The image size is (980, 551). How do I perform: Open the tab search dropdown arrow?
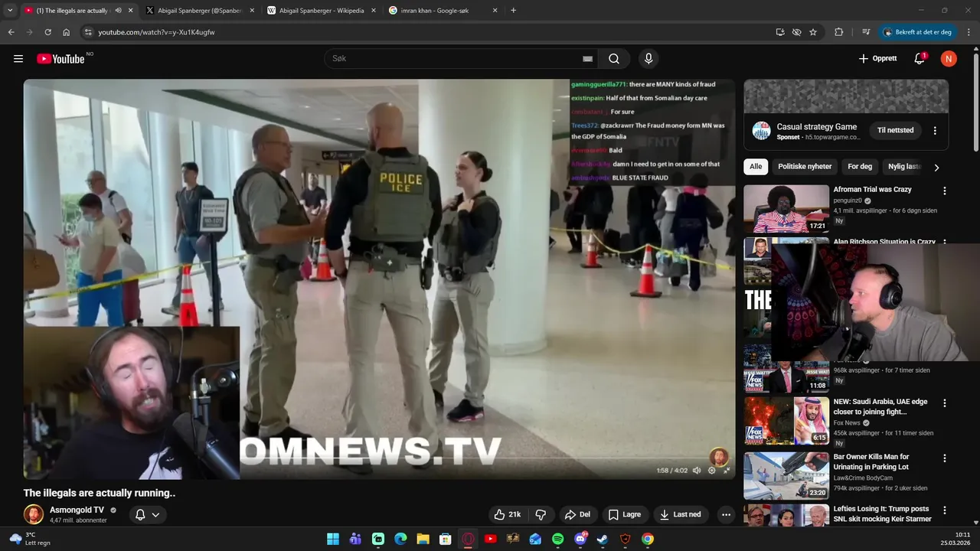tap(10, 11)
